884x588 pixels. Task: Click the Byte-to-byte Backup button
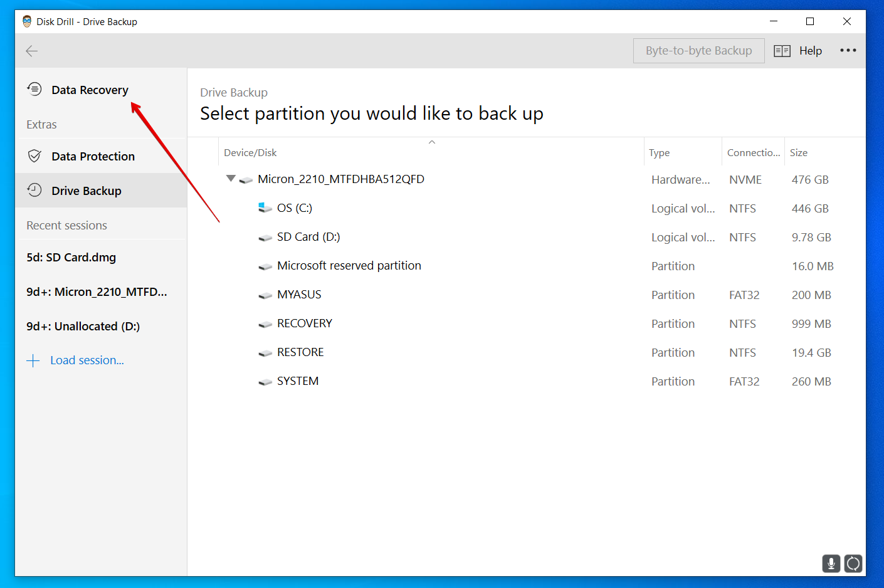698,51
